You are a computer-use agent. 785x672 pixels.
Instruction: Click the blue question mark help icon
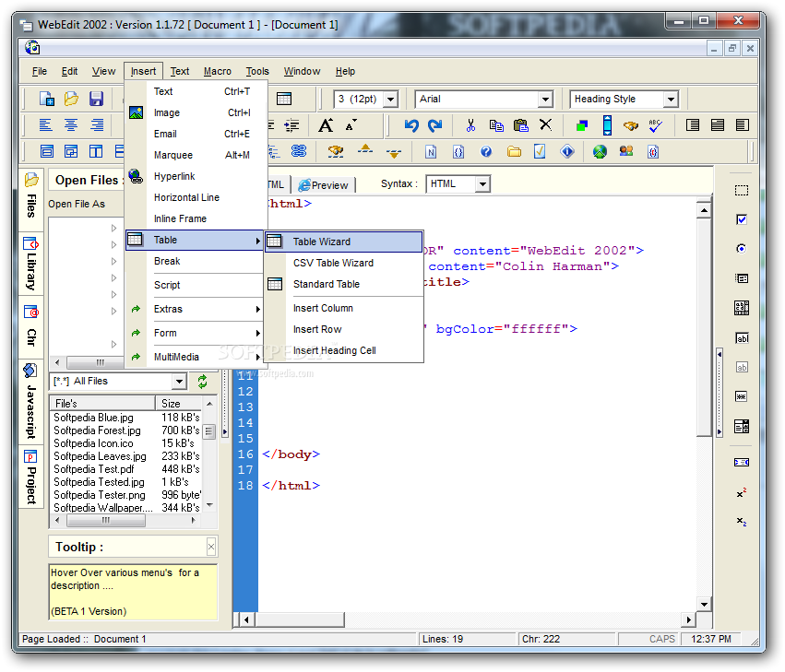click(x=485, y=151)
